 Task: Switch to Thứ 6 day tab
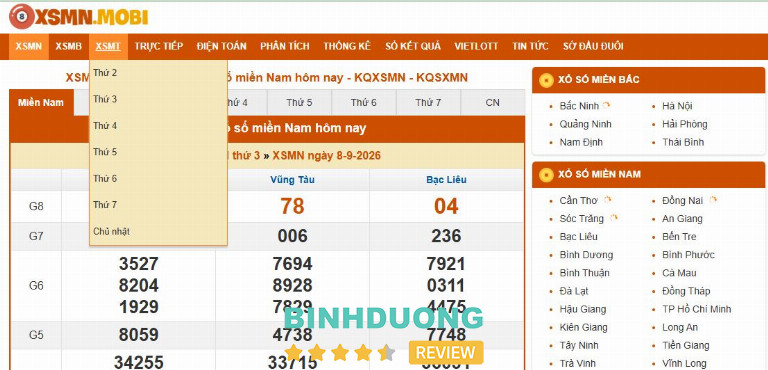pyautogui.click(x=364, y=103)
